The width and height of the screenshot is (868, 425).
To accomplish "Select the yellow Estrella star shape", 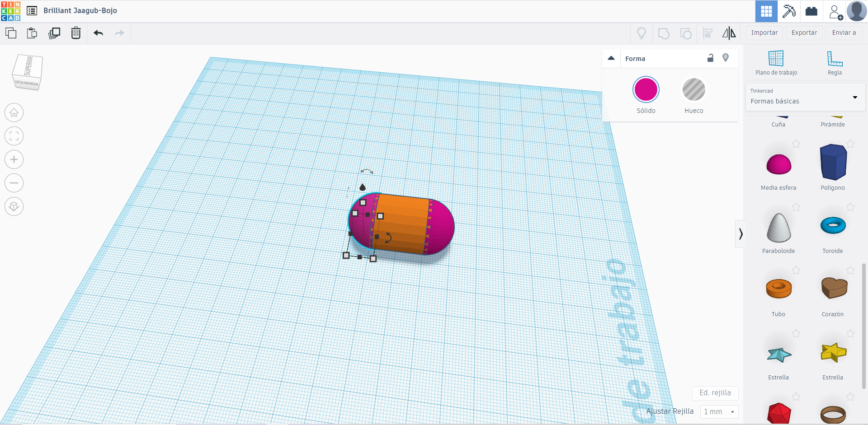I will tap(833, 352).
